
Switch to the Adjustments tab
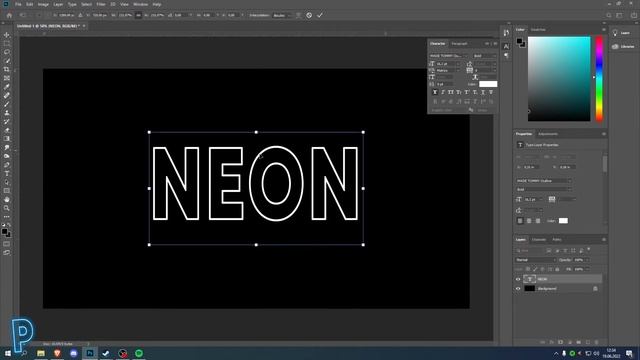click(x=548, y=134)
